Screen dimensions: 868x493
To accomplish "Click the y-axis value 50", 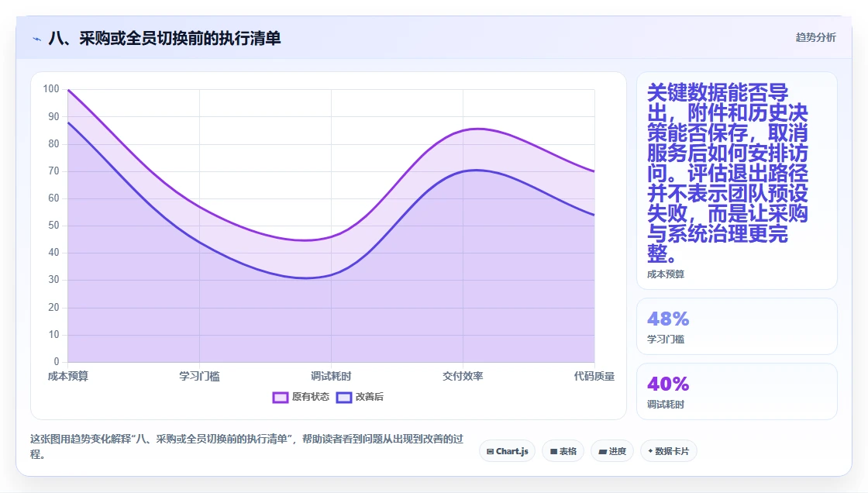I will (x=53, y=226).
